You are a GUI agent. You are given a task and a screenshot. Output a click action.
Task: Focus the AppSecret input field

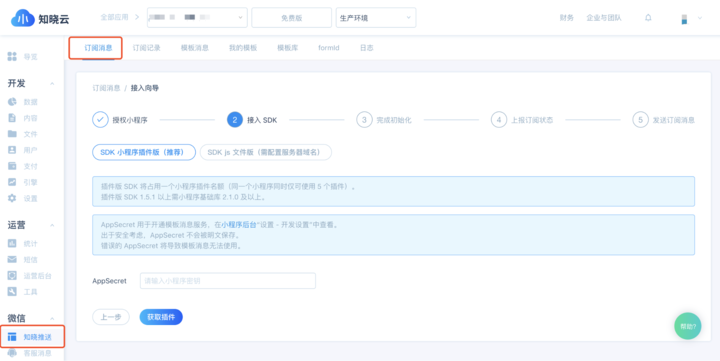[228, 281]
